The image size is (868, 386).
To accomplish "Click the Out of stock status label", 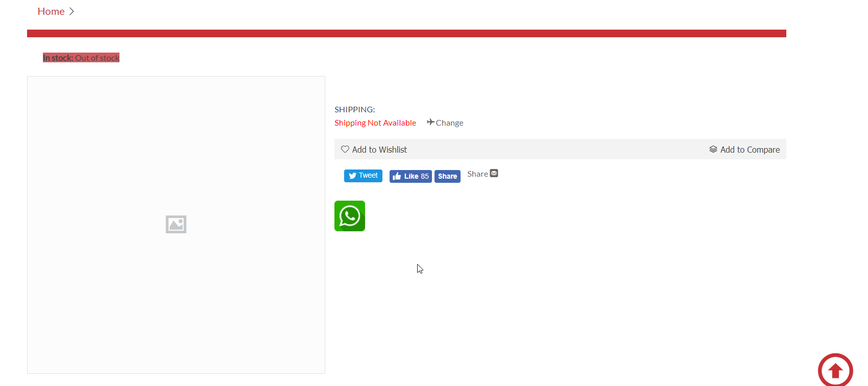I will (x=97, y=58).
